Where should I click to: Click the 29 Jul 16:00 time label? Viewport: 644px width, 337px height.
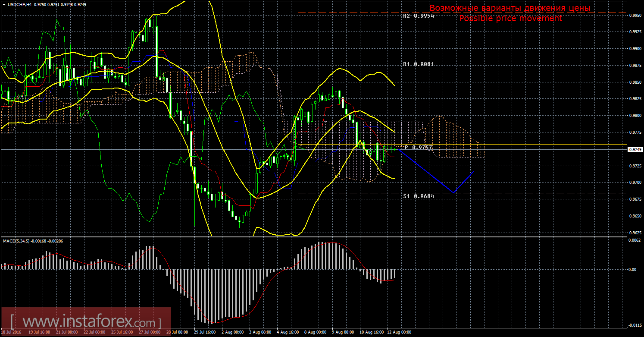click(205, 333)
